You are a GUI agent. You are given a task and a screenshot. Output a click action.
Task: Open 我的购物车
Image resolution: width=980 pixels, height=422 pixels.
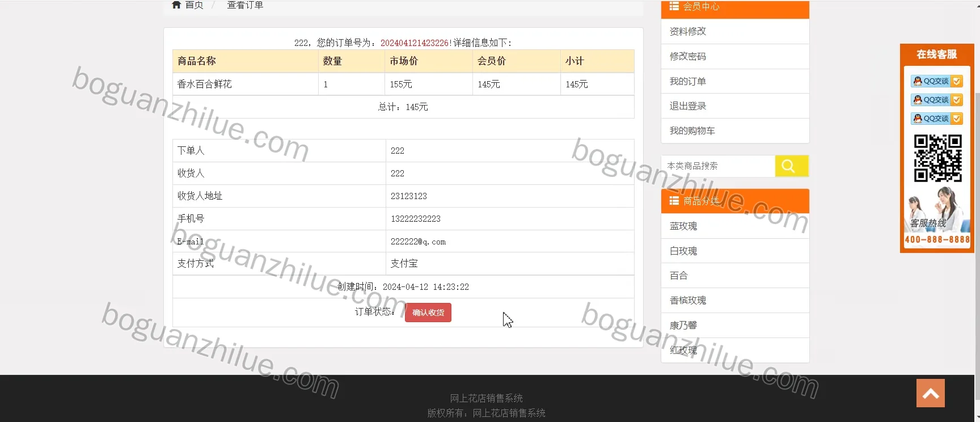[x=735, y=131]
